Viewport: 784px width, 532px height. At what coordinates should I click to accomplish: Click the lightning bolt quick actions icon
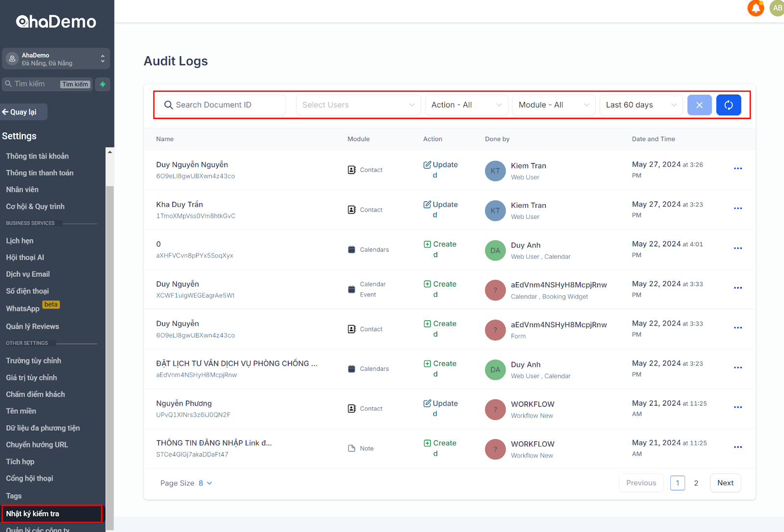pos(103,84)
